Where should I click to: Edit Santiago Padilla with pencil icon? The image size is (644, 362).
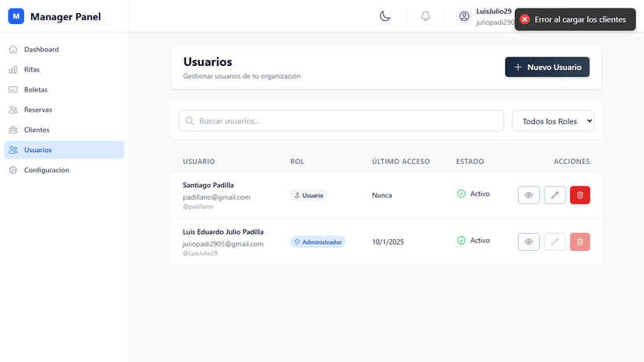point(555,195)
